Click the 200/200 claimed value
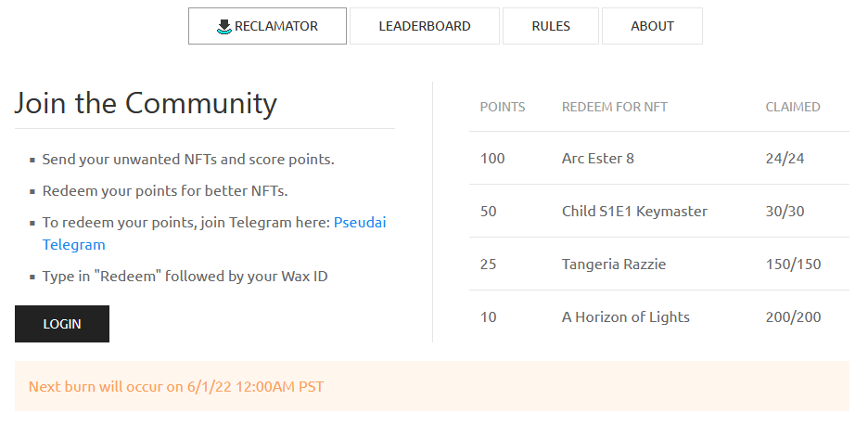Image resolution: width=868 pixels, height=426 pixels. (x=793, y=316)
